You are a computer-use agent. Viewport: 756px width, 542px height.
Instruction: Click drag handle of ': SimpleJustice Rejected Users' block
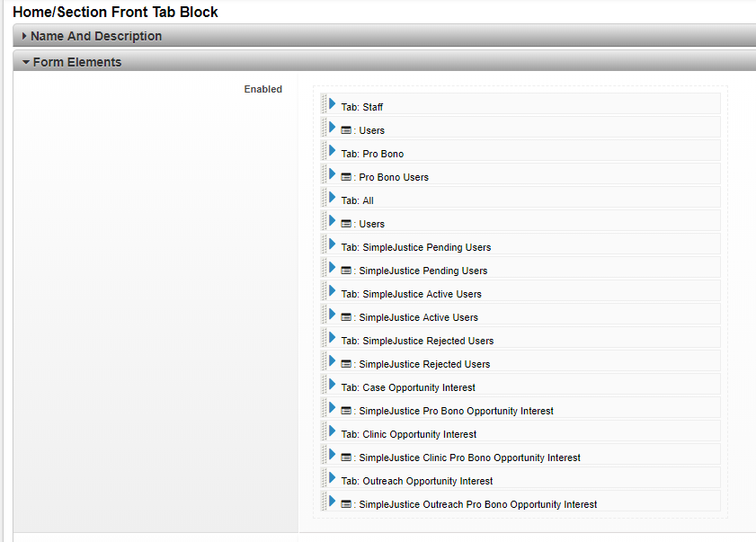[x=324, y=360]
